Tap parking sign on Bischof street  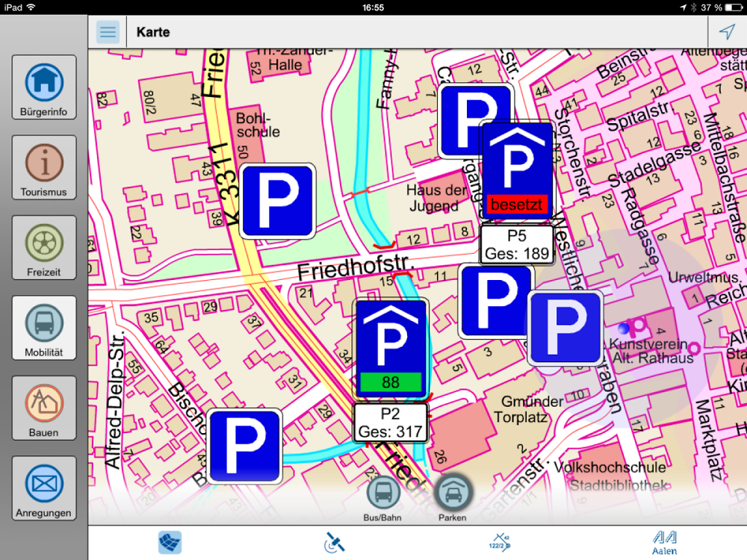(244, 446)
